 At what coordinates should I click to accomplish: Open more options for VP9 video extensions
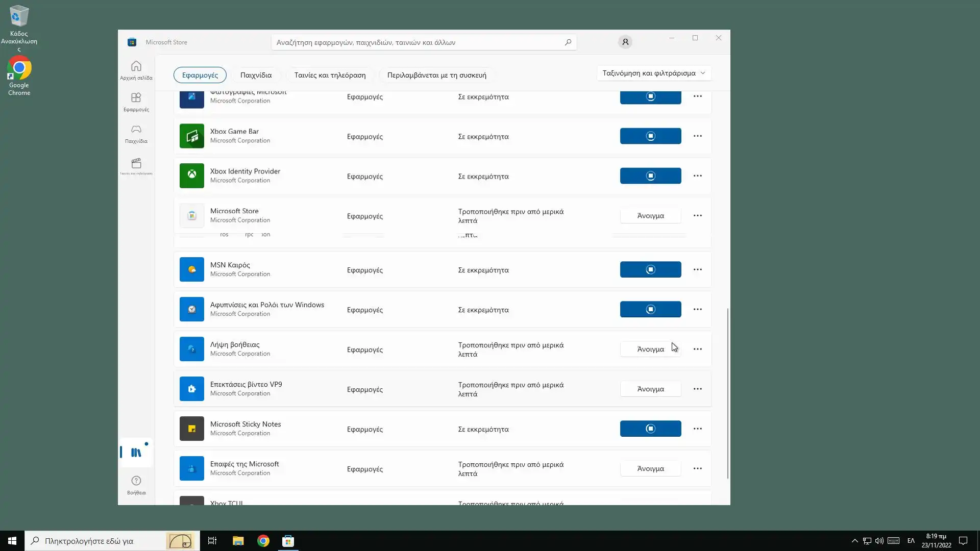(697, 389)
